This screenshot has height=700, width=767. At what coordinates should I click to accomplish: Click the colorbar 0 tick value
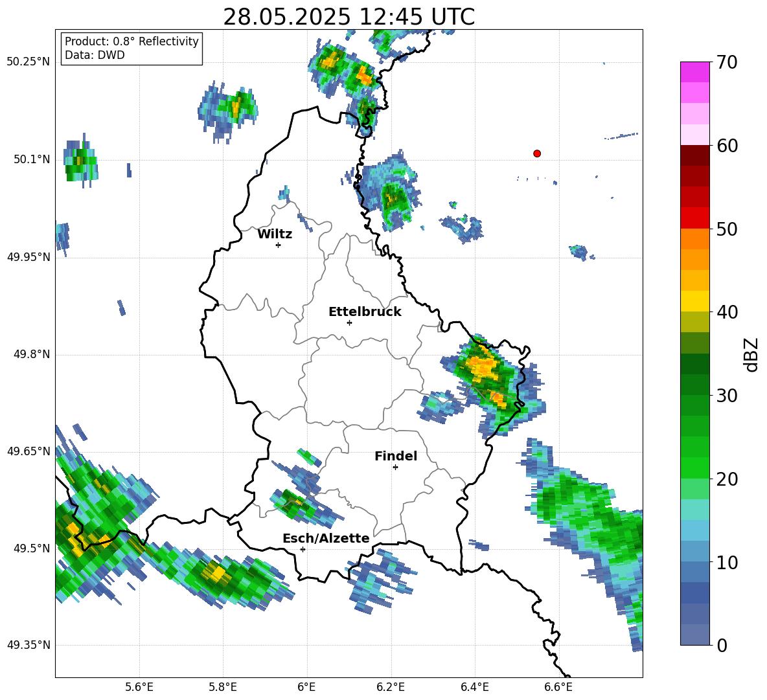(722, 645)
